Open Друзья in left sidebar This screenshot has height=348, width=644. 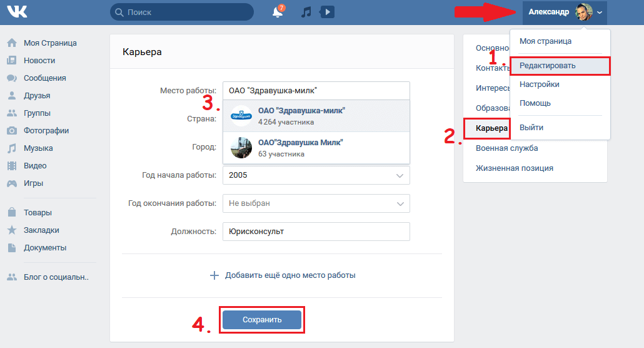pyautogui.click(x=37, y=95)
